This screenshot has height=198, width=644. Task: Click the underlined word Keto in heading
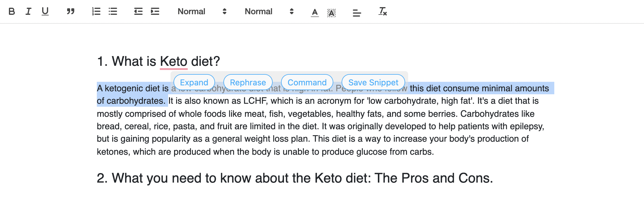pos(174,61)
